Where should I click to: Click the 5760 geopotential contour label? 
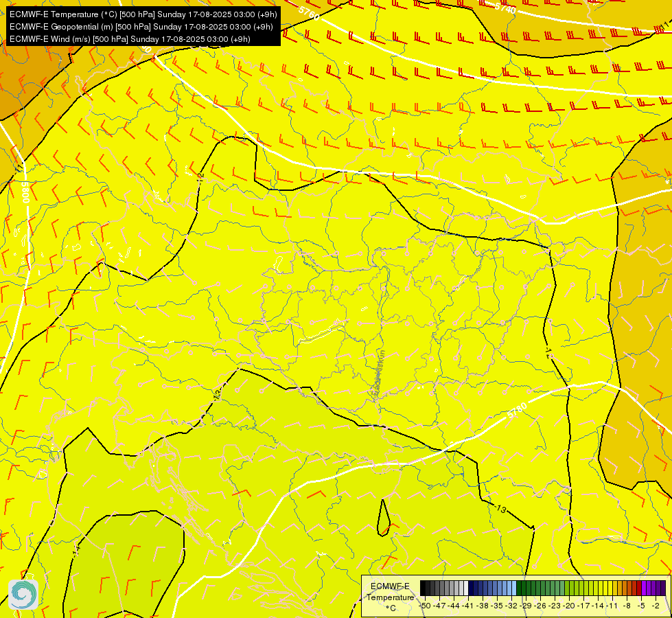click(x=309, y=12)
